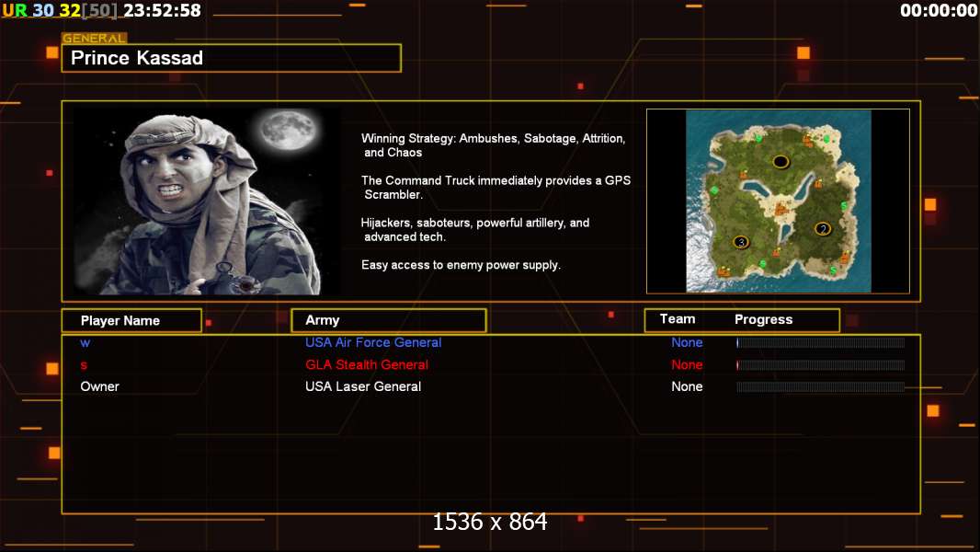
Task: Click the Prince Kassad general name field
Action: click(232, 58)
